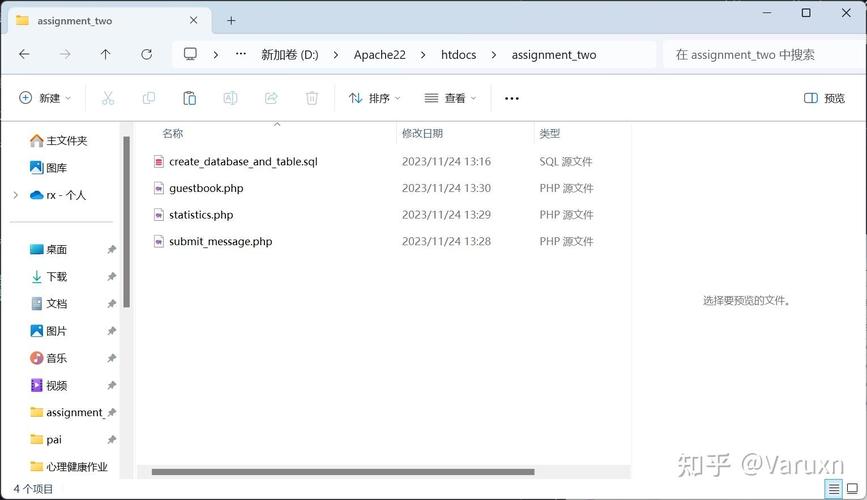Screen dimensions: 867x500
Task: Click pin icon beside 文档
Action: tap(112, 304)
